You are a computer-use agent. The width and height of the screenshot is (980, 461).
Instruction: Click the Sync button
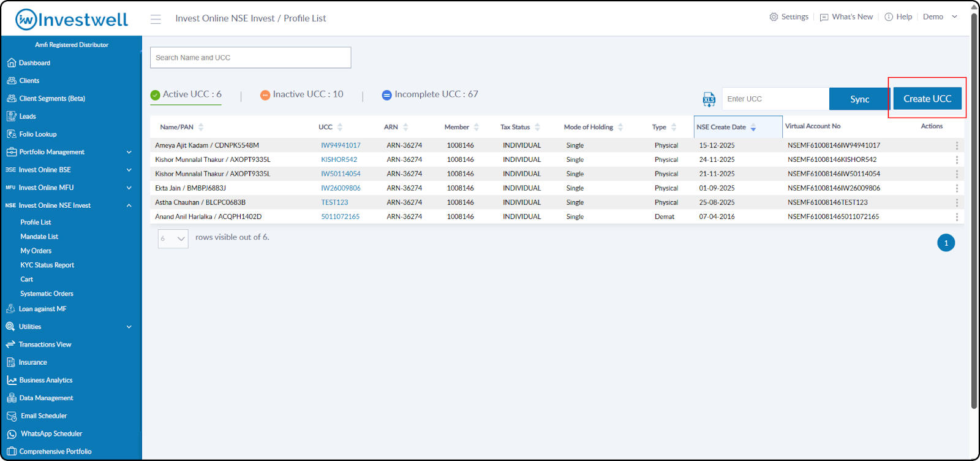click(859, 99)
